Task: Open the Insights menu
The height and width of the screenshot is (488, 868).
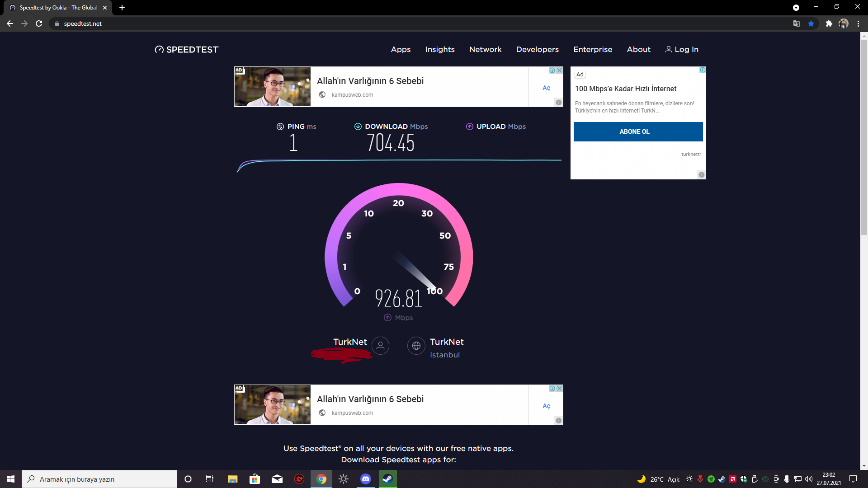Action: pos(439,49)
